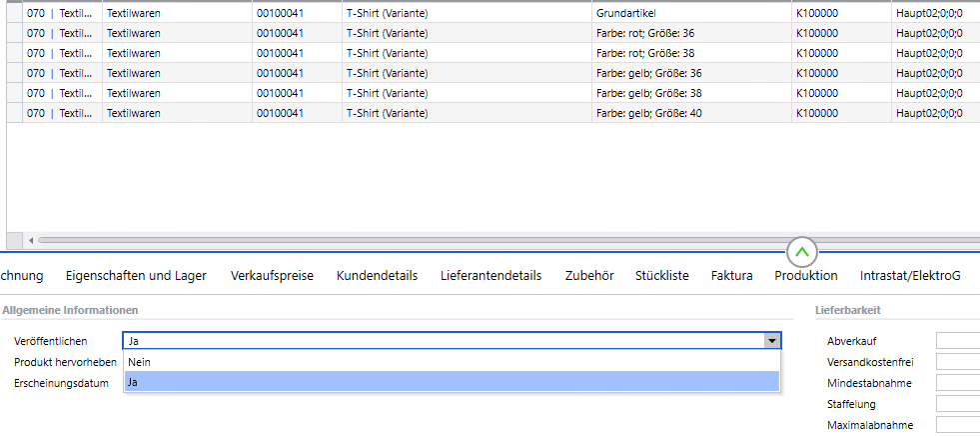Click the Abverkauf input field
This screenshot has height=437, width=980.
pos(957,341)
